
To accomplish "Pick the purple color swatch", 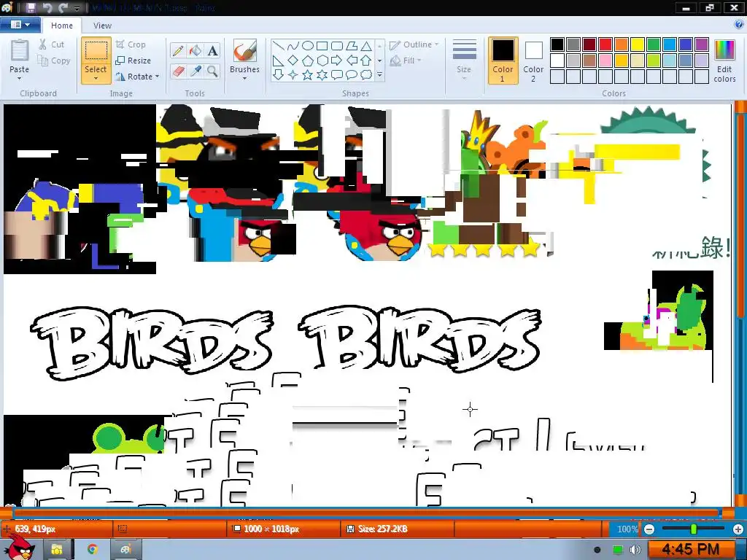I will (701, 44).
